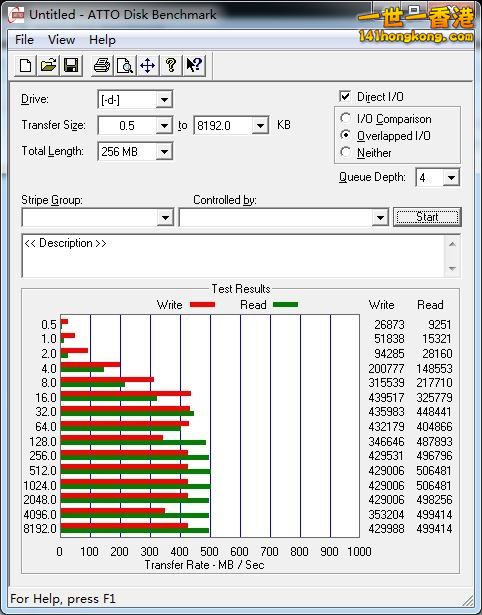482x615 pixels.
Task: Open About using question mark icon
Action: point(171,65)
